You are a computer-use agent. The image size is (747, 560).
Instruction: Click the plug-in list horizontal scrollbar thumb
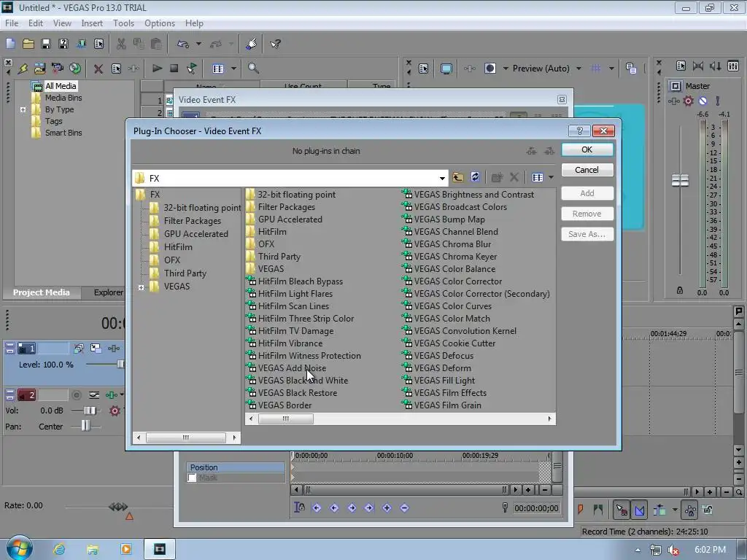[x=286, y=419]
